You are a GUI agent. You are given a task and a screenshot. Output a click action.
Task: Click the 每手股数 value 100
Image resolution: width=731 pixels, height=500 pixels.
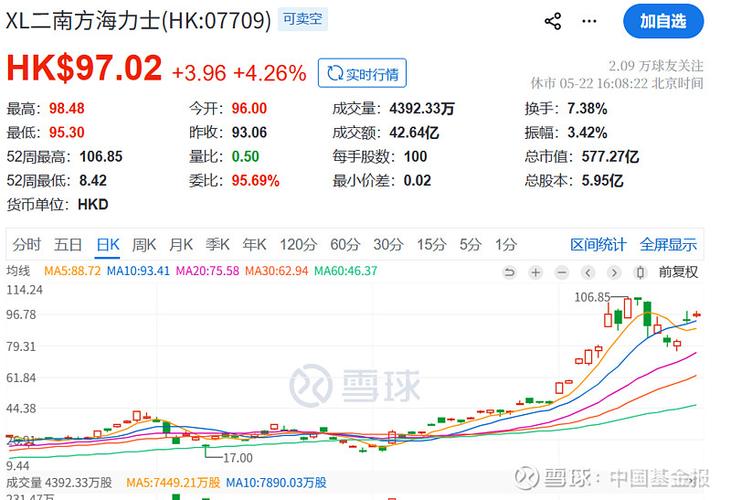[415, 157]
